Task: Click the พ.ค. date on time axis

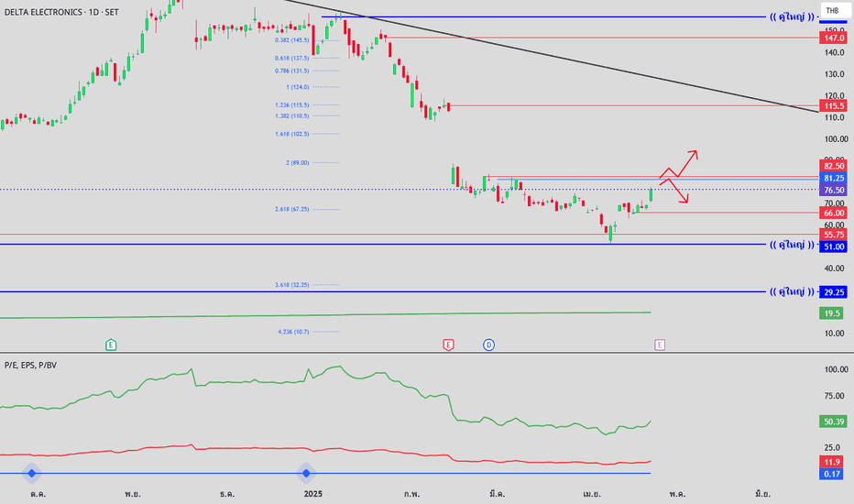Action: coord(677,494)
